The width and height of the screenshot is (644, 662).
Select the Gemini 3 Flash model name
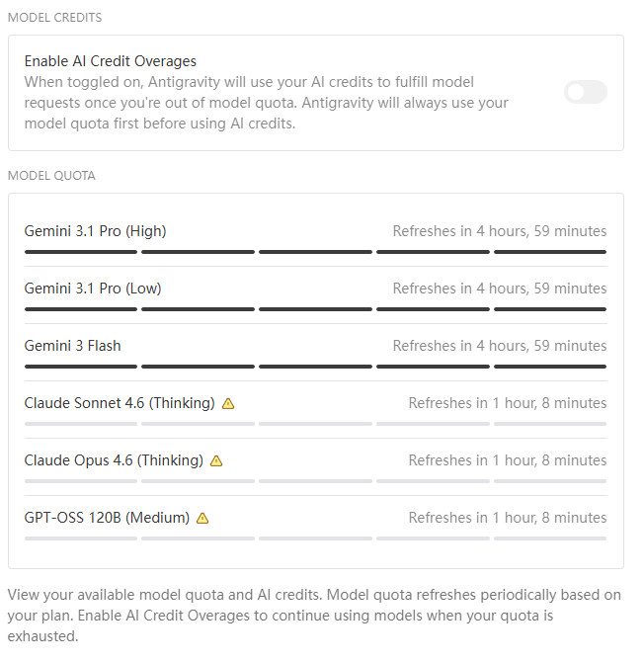(x=72, y=346)
